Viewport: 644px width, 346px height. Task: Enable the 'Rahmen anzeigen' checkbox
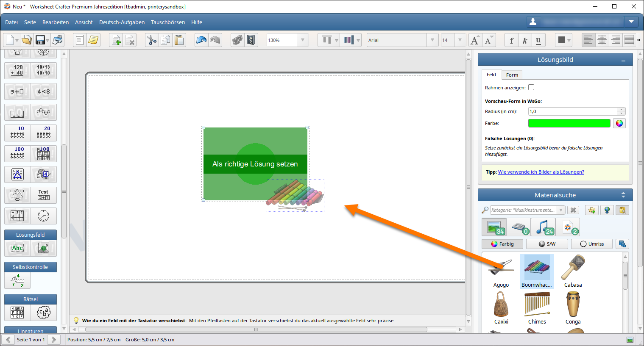point(531,88)
